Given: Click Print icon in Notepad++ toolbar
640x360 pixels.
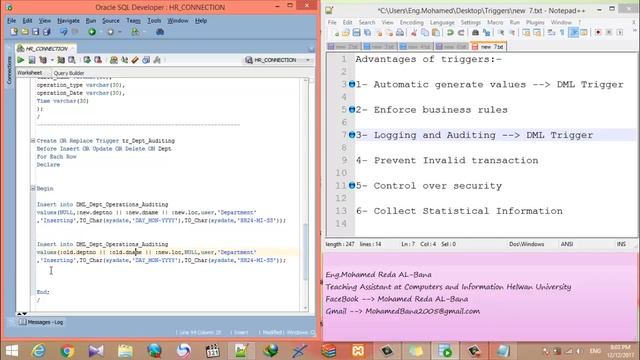Looking at the screenshot, I should tap(400, 33).
